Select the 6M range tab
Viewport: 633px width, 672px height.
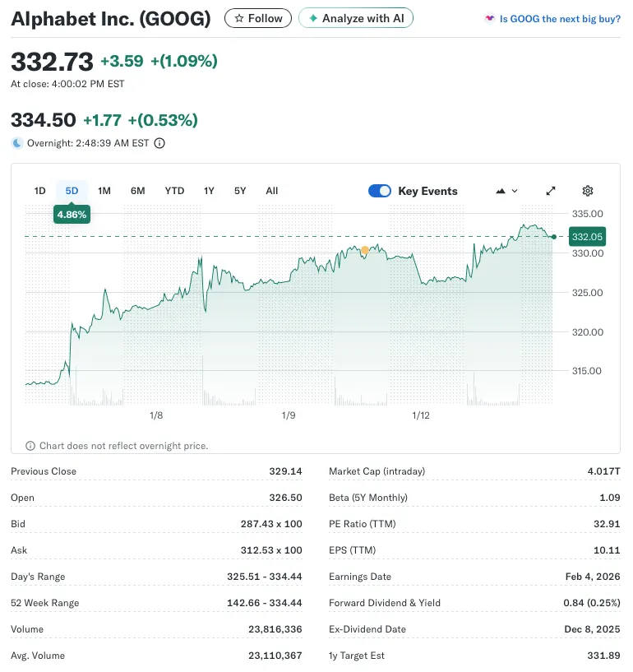coord(137,191)
